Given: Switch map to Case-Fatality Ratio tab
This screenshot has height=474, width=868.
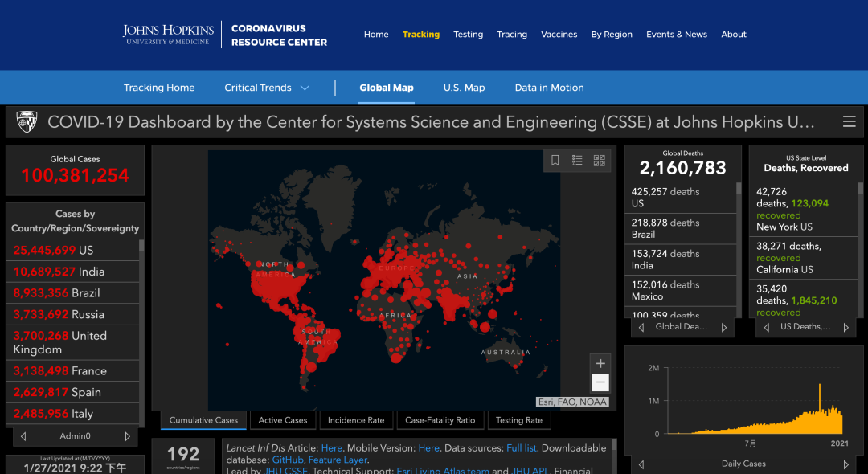Looking at the screenshot, I should pyautogui.click(x=440, y=420).
